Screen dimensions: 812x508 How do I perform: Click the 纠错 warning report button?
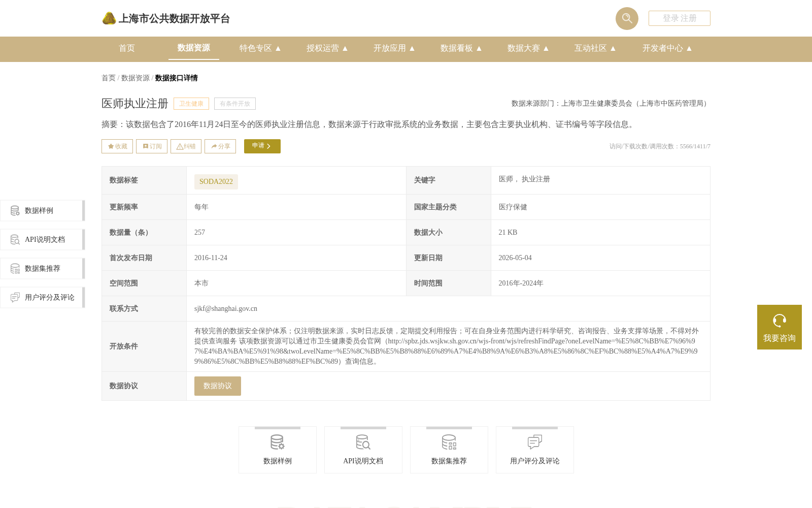[x=186, y=146]
